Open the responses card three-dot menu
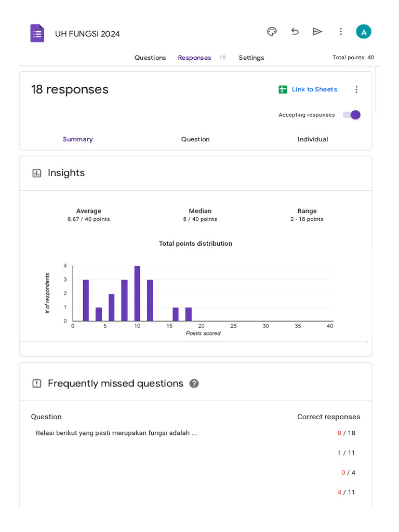 (356, 89)
